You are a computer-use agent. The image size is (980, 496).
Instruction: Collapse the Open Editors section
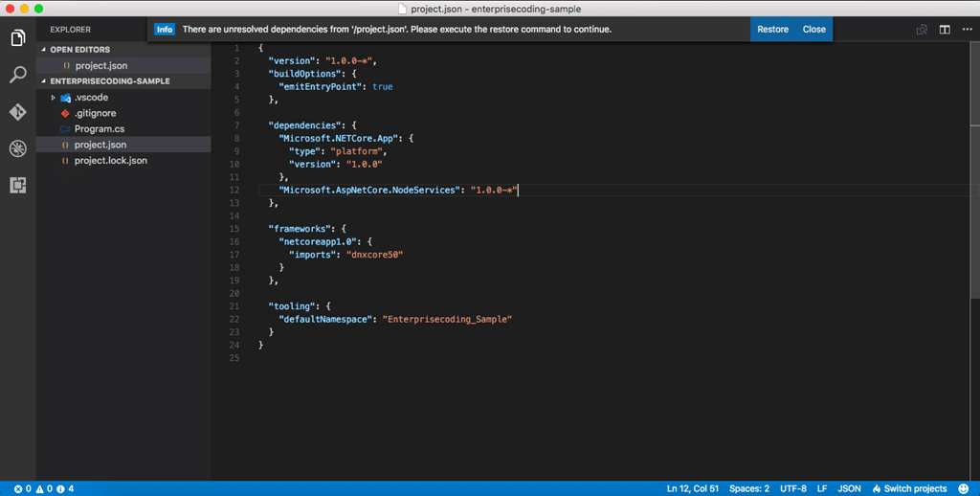44,50
